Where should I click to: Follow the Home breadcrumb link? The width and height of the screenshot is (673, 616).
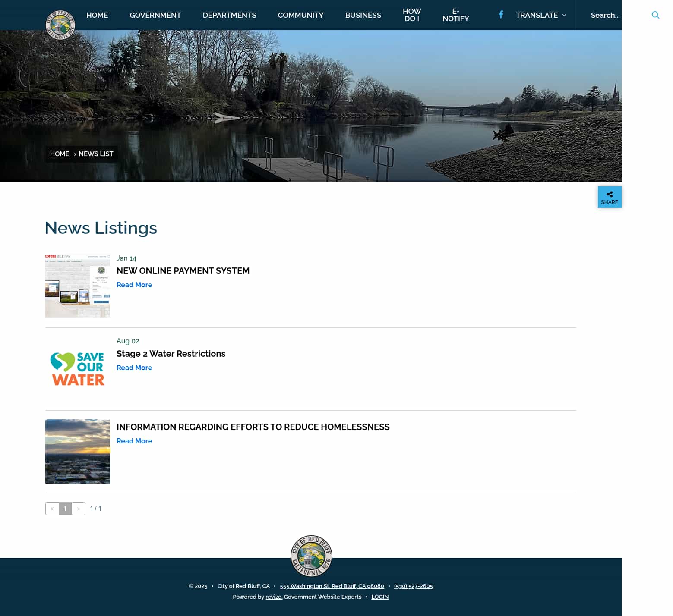[60, 154]
